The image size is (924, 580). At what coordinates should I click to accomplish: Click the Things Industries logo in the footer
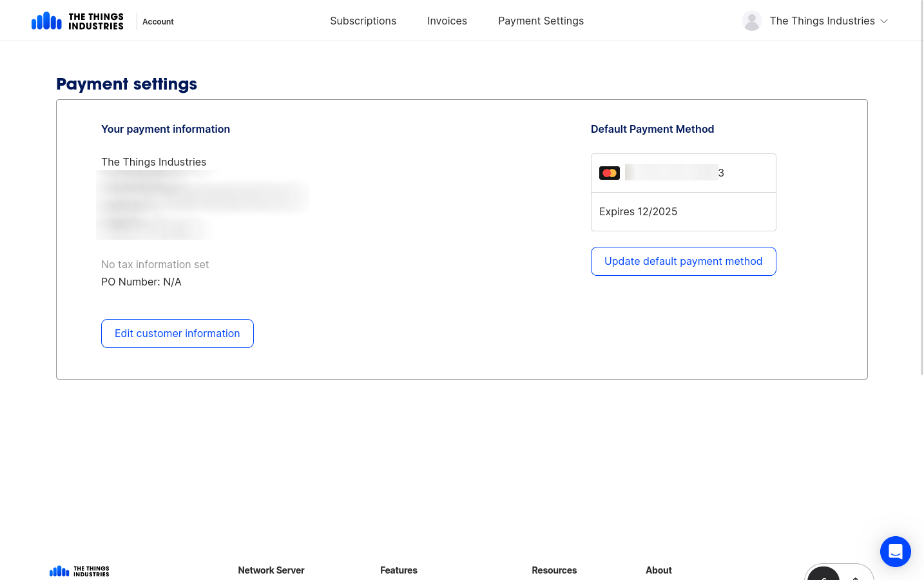pyautogui.click(x=79, y=571)
